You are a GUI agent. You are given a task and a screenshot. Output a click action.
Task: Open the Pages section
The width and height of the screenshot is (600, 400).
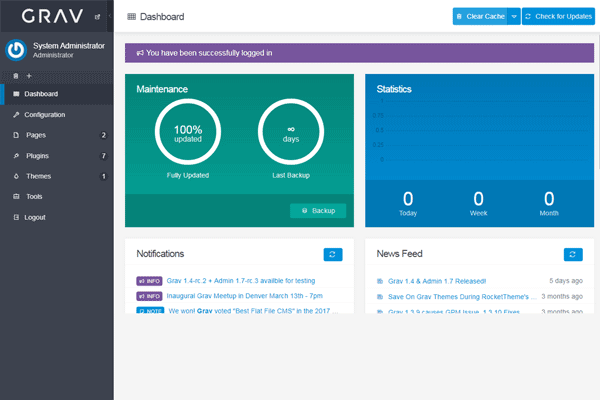35,135
